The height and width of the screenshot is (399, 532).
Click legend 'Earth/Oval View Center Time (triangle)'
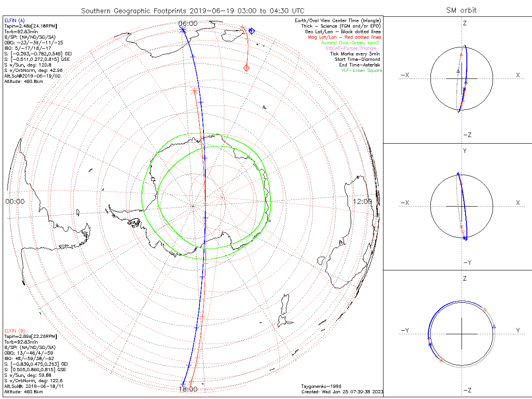click(x=339, y=21)
